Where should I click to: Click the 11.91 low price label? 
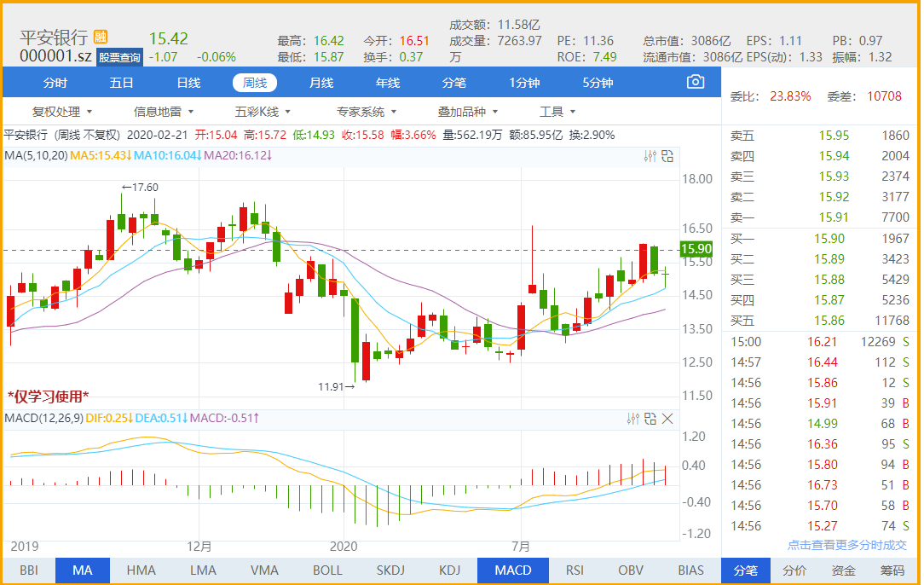336,387
